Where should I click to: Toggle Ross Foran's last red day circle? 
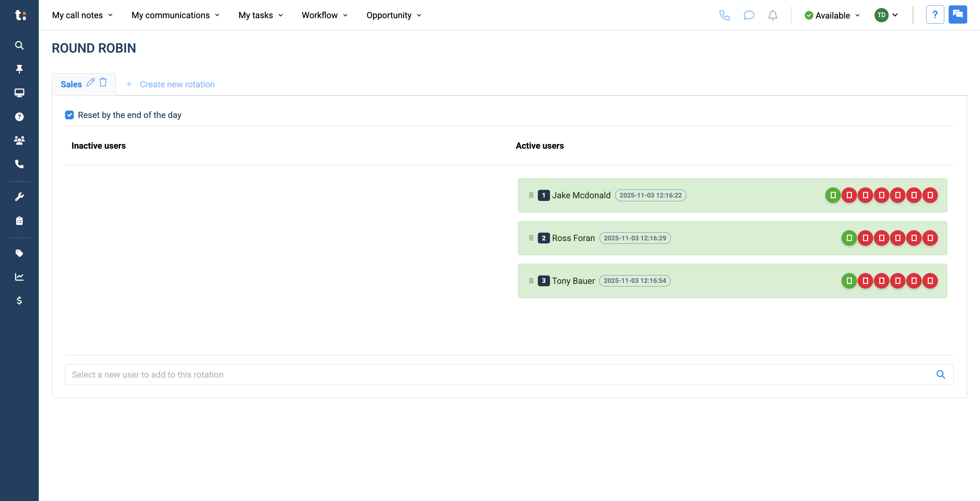(x=930, y=238)
